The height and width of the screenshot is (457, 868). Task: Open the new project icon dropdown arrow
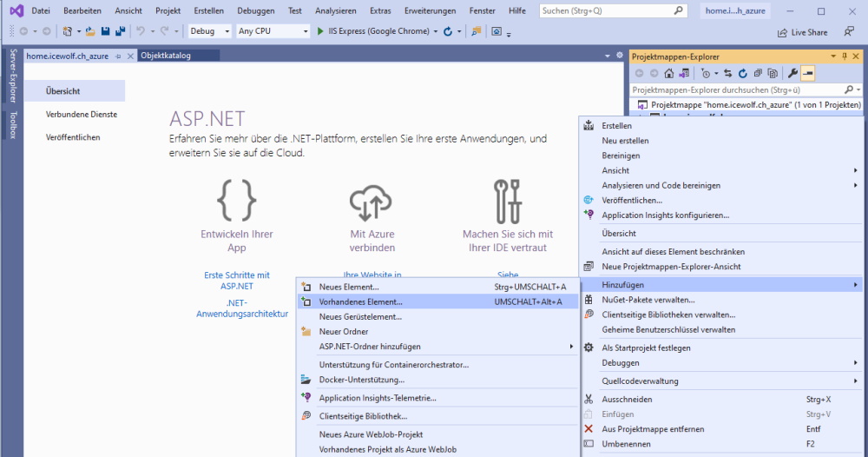click(79, 31)
